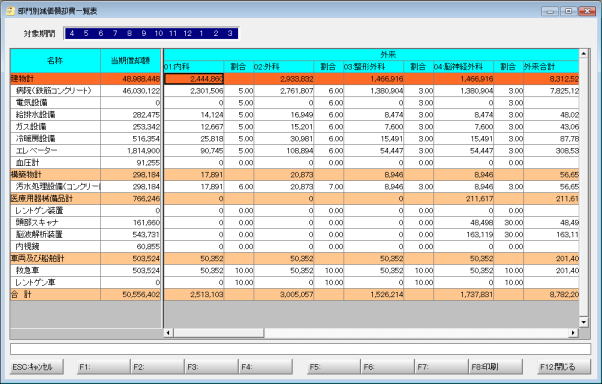Click the vertical scrollbar up arrow

[x=584, y=54]
